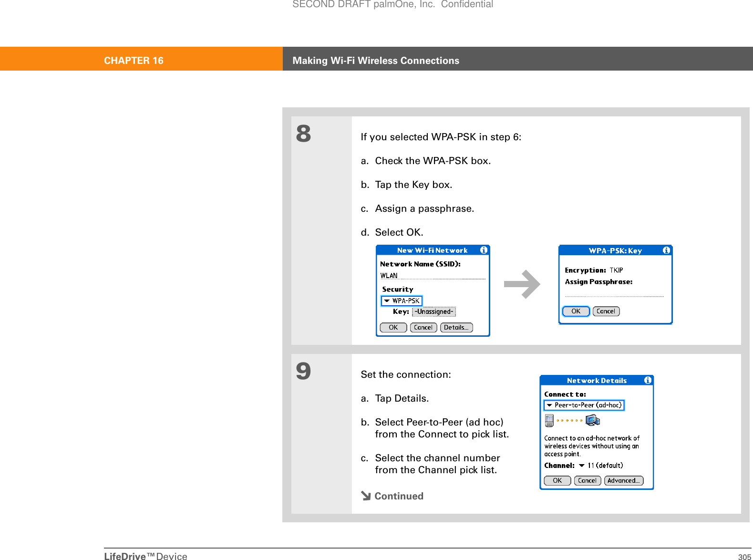This screenshot has width=753, height=560.
Task: Click page number 305
Action: pos(744,557)
